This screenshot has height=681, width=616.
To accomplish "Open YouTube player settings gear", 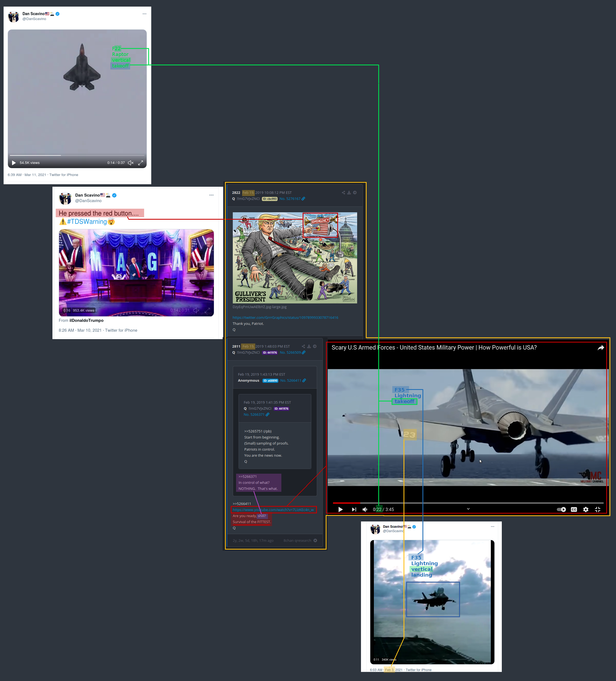I will pyautogui.click(x=586, y=509).
